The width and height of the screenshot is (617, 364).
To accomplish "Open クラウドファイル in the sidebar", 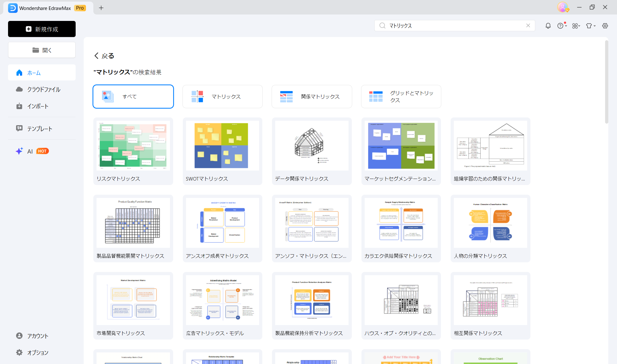I will point(42,89).
